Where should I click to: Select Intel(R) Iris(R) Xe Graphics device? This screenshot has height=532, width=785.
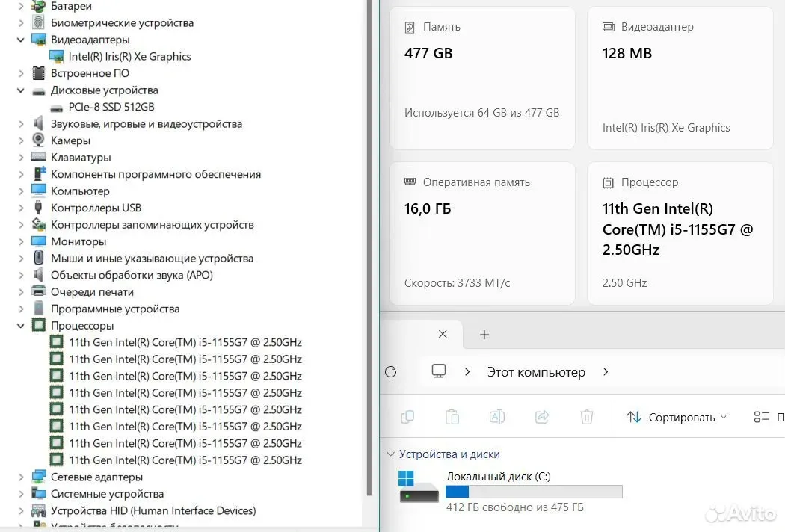tap(129, 57)
